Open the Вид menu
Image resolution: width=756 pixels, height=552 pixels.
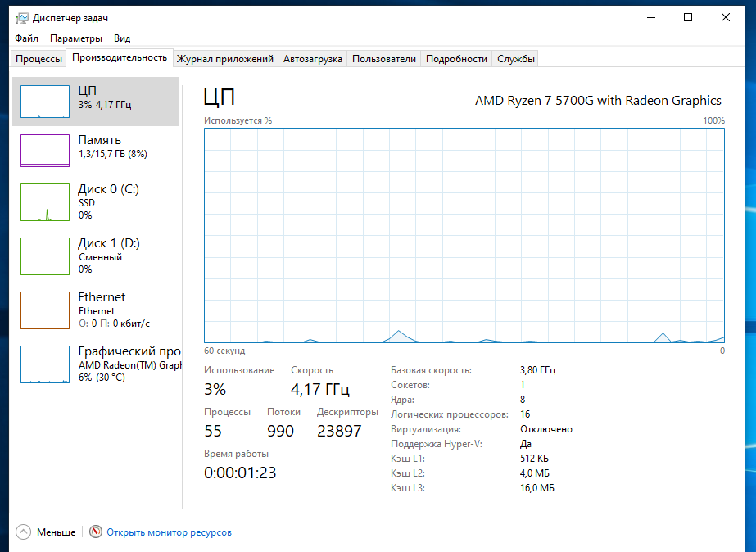122,38
